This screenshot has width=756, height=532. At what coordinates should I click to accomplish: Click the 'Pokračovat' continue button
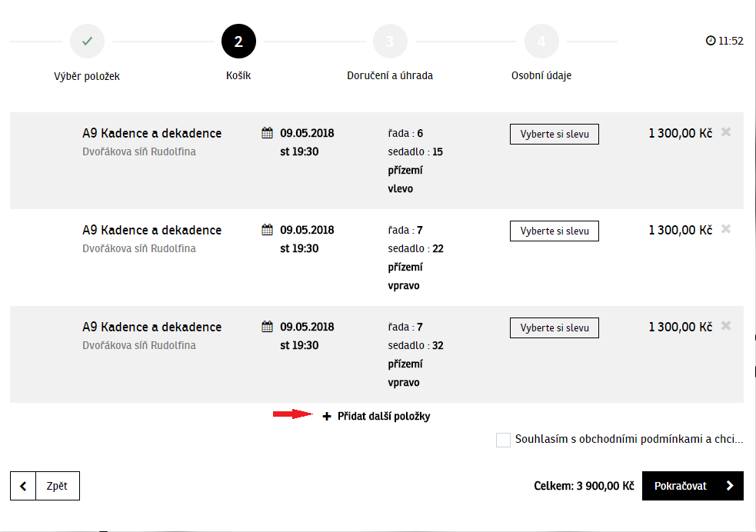click(693, 486)
